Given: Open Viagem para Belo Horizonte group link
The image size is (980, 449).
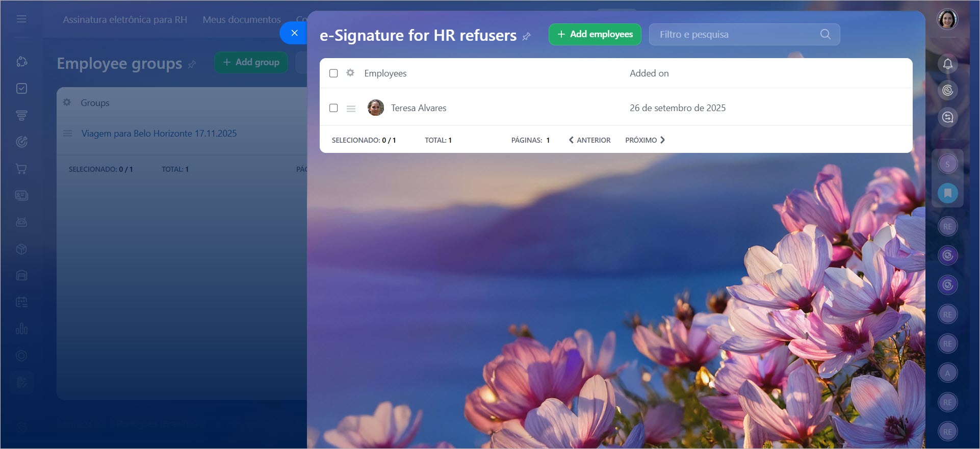Looking at the screenshot, I should coord(159,134).
